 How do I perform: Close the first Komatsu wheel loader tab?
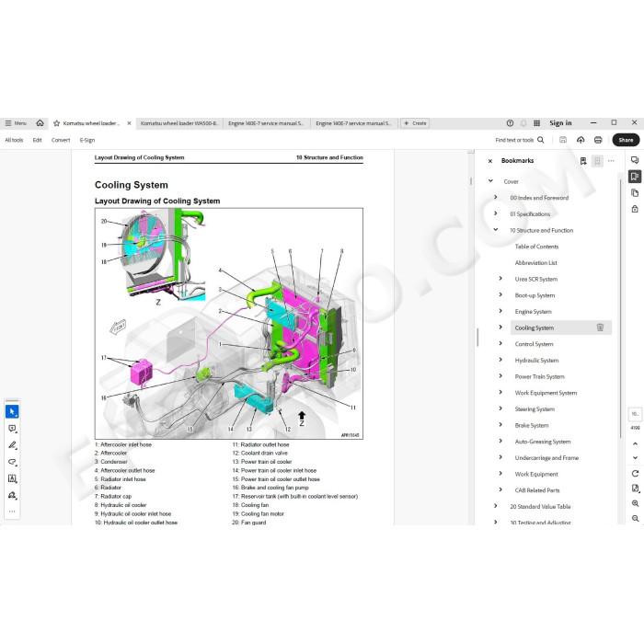coord(129,123)
